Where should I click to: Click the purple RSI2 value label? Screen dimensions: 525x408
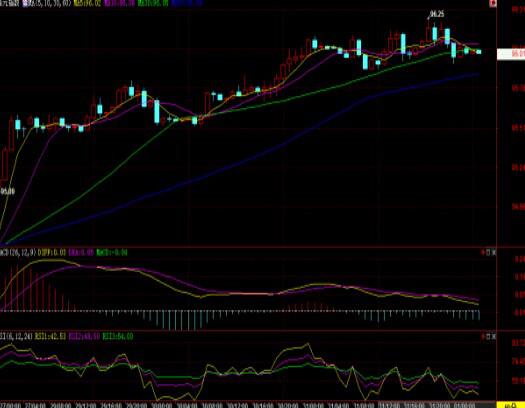84,336
